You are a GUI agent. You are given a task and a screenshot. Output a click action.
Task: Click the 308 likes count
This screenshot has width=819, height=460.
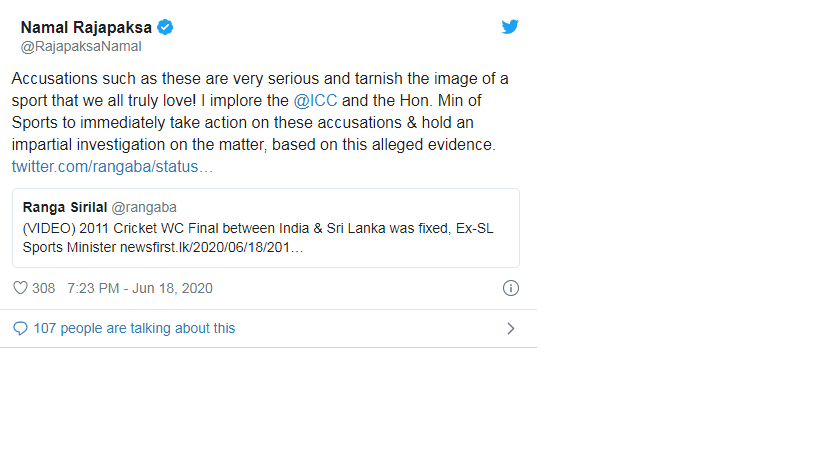click(43, 288)
